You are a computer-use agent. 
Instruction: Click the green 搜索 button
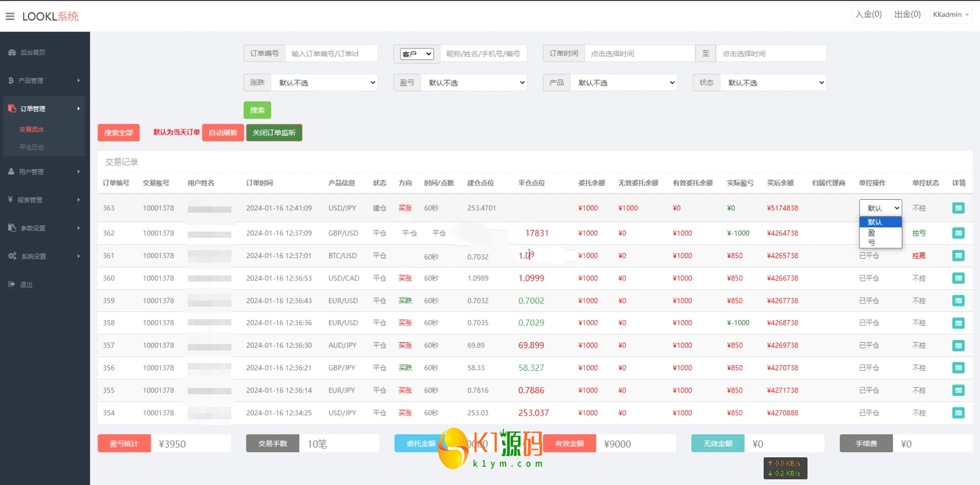pyautogui.click(x=257, y=110)
